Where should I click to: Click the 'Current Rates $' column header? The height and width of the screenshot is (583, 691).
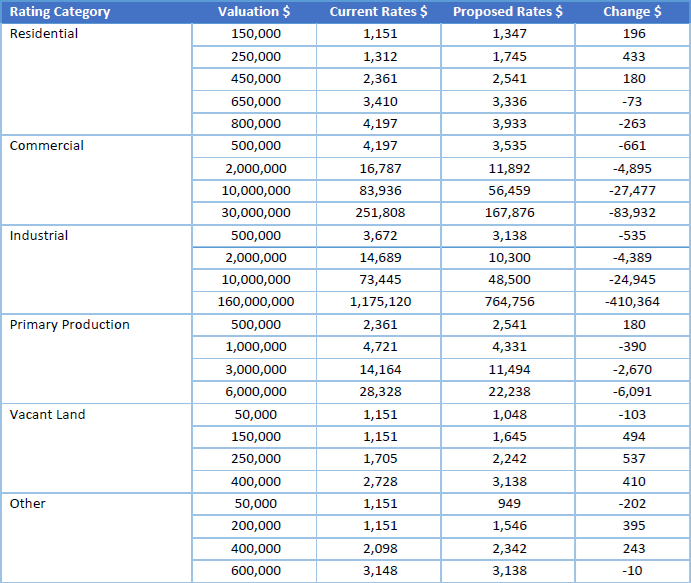[x=379, y=12]
